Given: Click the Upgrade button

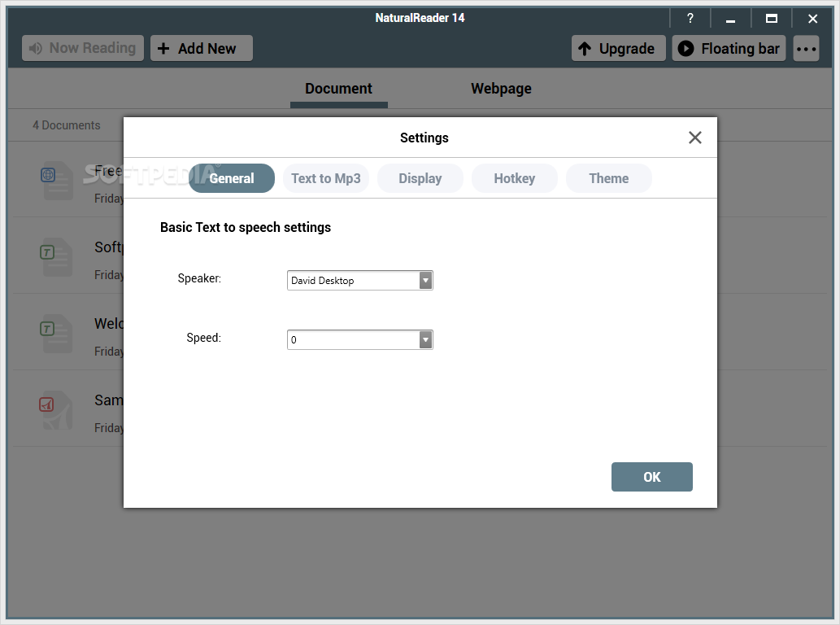Looking at the screenshot, I should click(618, 48).
